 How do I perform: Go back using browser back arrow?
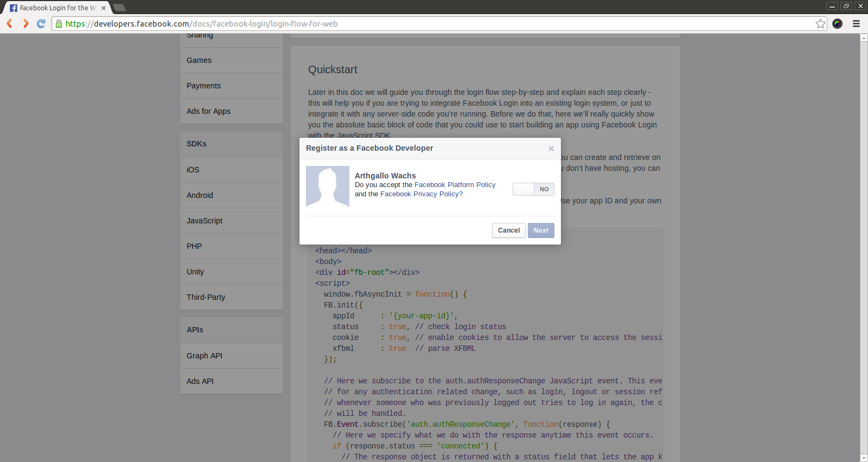click(x=9, y=23)
